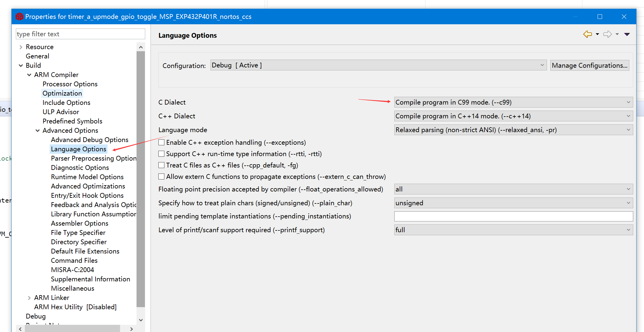Open the Configuration Debug dropdown
Image resolution: width=644 pixels, height=332 pixels.
378,65
